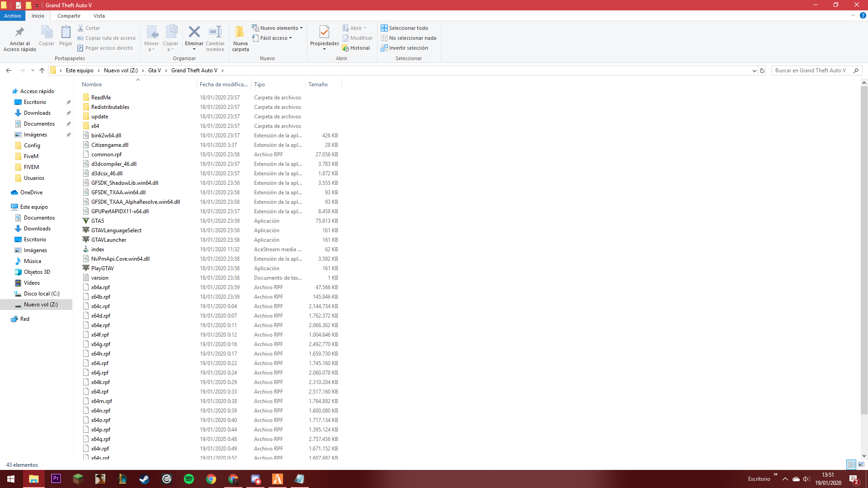Open Steam from the taskbar
This screenshot has width=868, height=488.
[x=145, y=479]
